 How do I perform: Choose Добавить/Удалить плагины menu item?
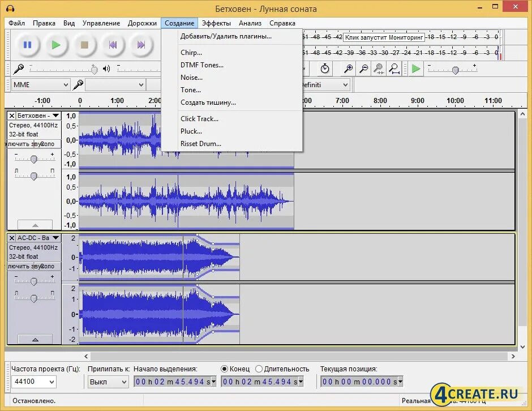tap(231, 36)
